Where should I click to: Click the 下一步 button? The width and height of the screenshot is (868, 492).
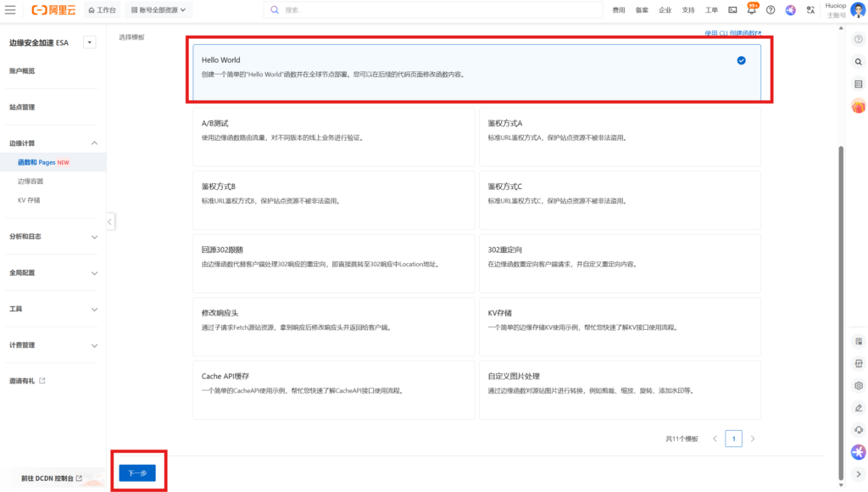[137, 472]
